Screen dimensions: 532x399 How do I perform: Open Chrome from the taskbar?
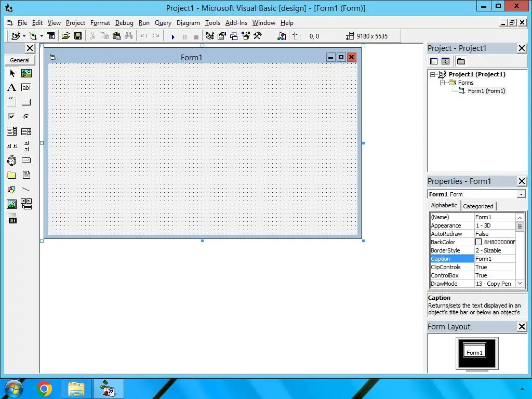pyautogui.click(x=44, y=389)
